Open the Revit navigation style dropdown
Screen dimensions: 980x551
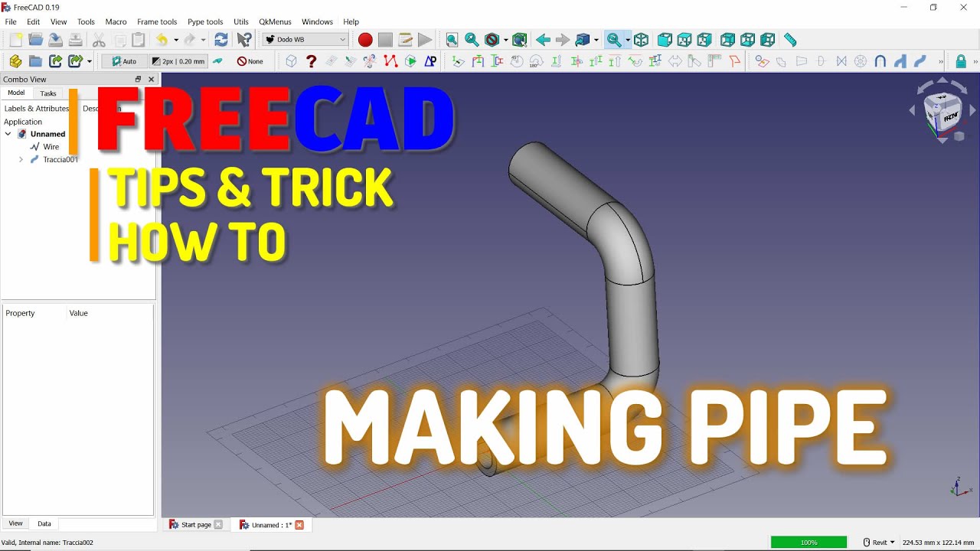point(878,543)
